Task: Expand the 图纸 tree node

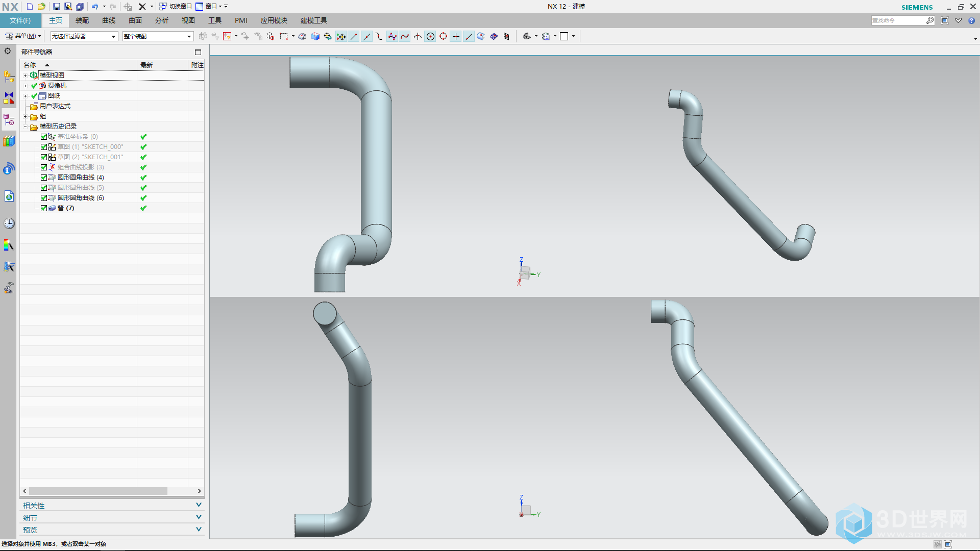Action: 25,96
